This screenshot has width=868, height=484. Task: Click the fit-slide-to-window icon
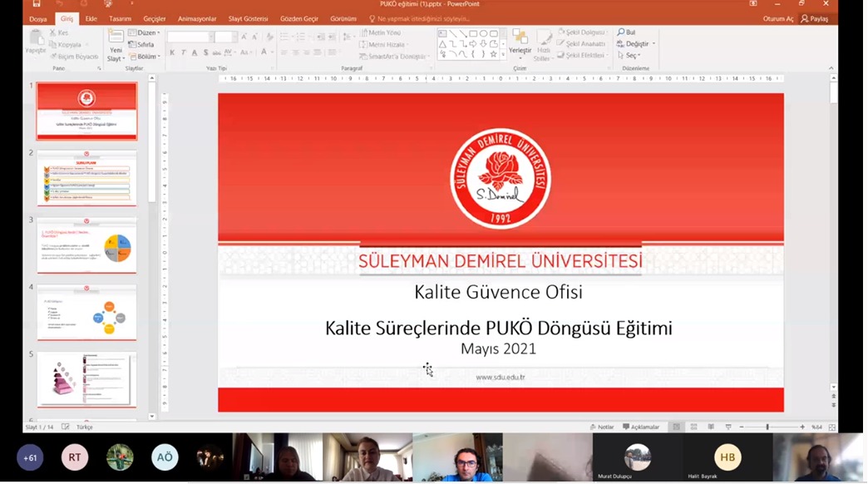click(831, 427)
